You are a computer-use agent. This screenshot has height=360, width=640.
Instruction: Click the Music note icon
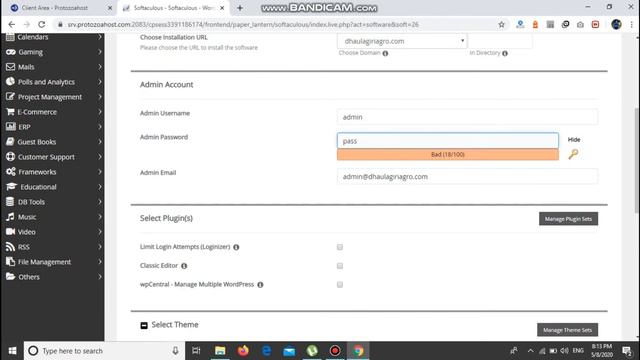click(10, 217)
